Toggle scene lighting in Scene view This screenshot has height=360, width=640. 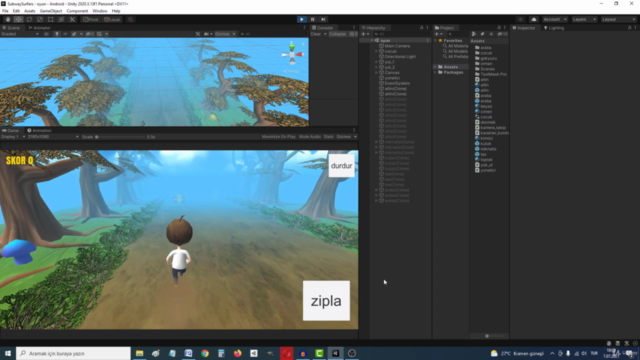57,34
